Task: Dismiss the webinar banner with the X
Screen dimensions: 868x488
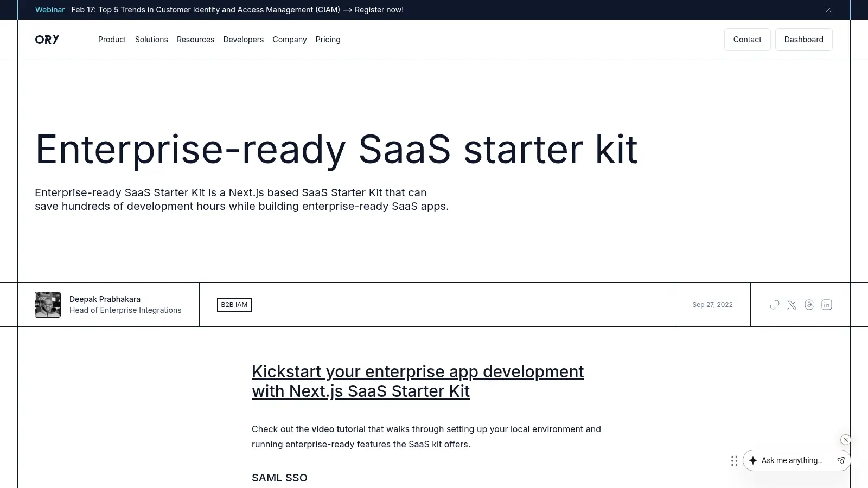Action: (828, 10)
